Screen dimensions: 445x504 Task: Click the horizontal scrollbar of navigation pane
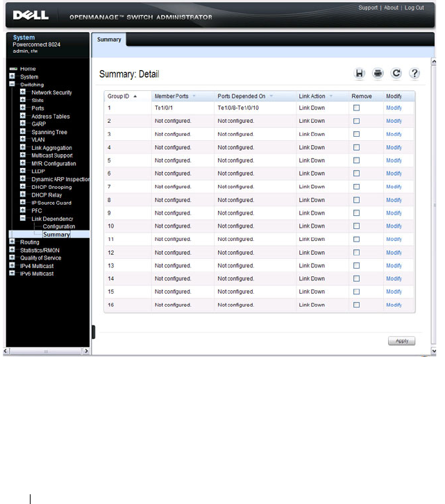(46, 351)
